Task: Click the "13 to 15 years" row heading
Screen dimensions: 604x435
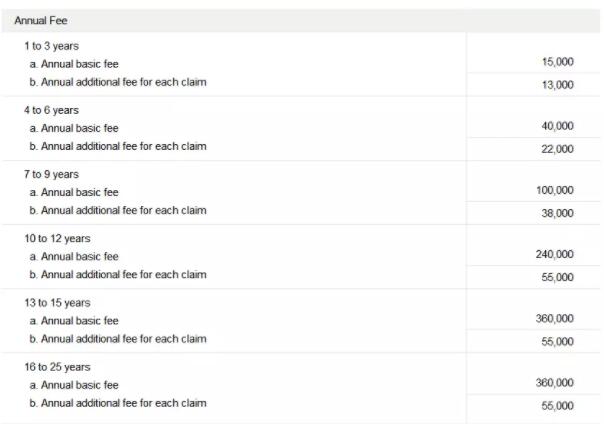Action: pyautogui.click(x=57, y=303)
